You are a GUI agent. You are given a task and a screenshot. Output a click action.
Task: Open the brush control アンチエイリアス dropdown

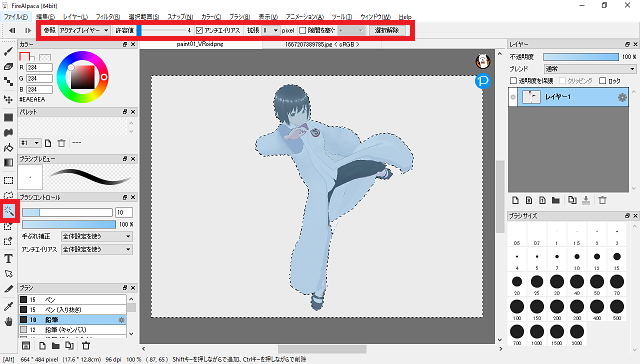[97, 249]
